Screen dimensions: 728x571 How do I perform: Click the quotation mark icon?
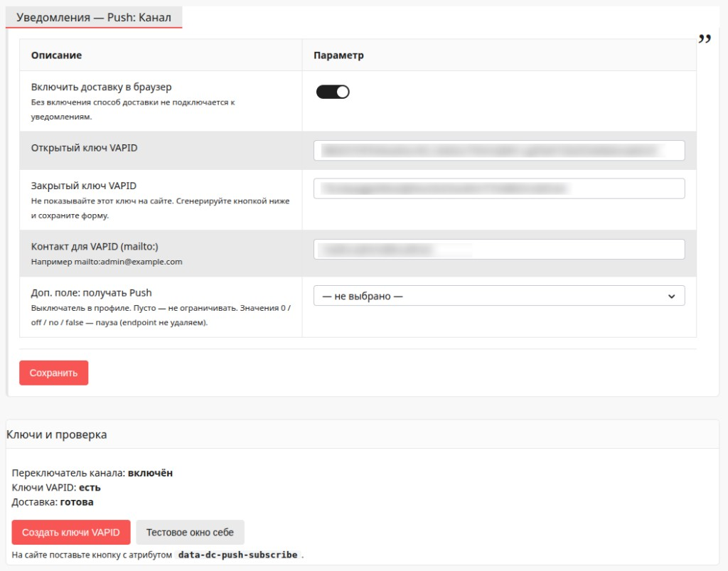point(705,39)
